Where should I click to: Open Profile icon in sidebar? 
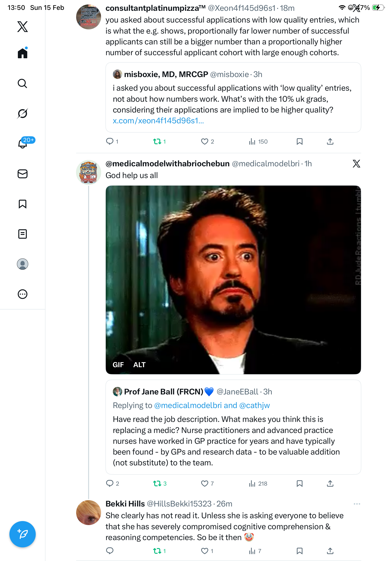coord(23,264)
